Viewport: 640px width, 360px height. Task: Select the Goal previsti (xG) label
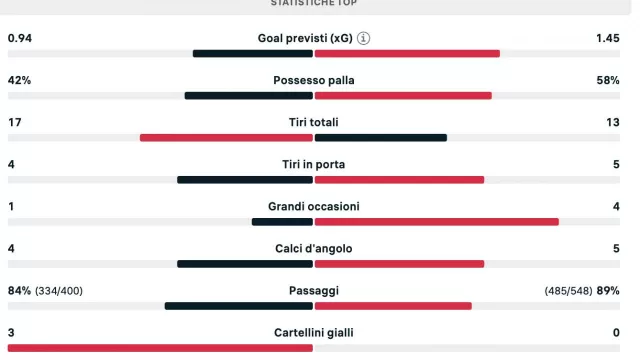[x=305, y=38]
